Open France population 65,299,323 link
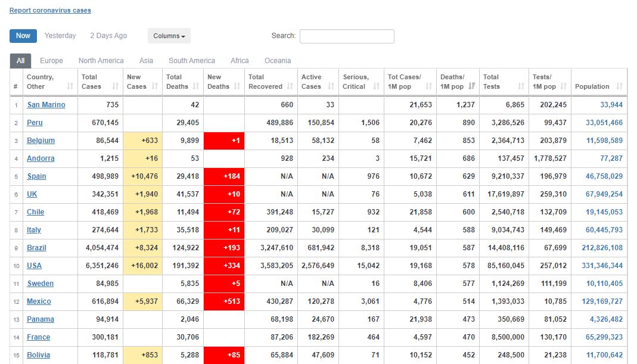Screen dimensions: 637x364 click(x=604, y=337)
